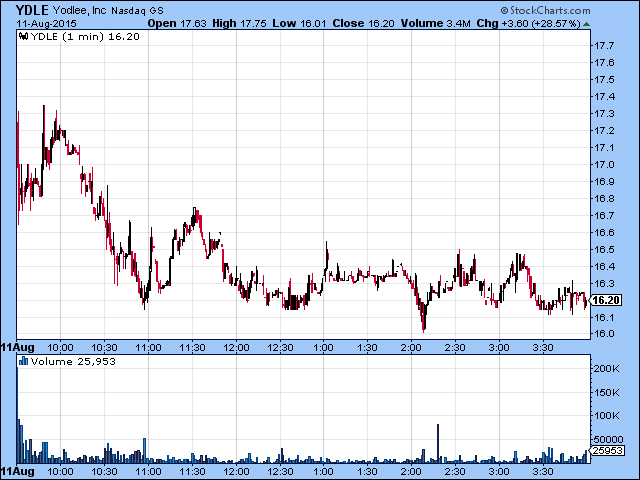Screen dimensions: 640x480
Task: Click the volume bars icon in legend
Action: 24,361
